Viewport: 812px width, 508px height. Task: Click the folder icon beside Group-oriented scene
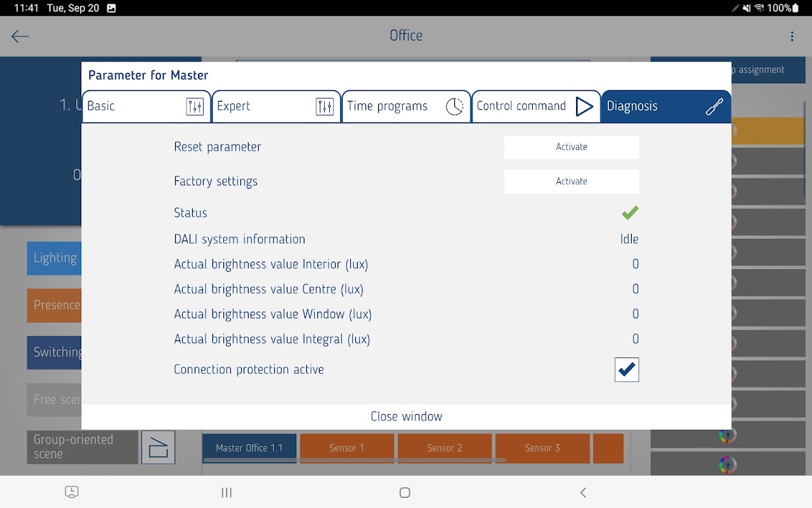pos(158,447)
